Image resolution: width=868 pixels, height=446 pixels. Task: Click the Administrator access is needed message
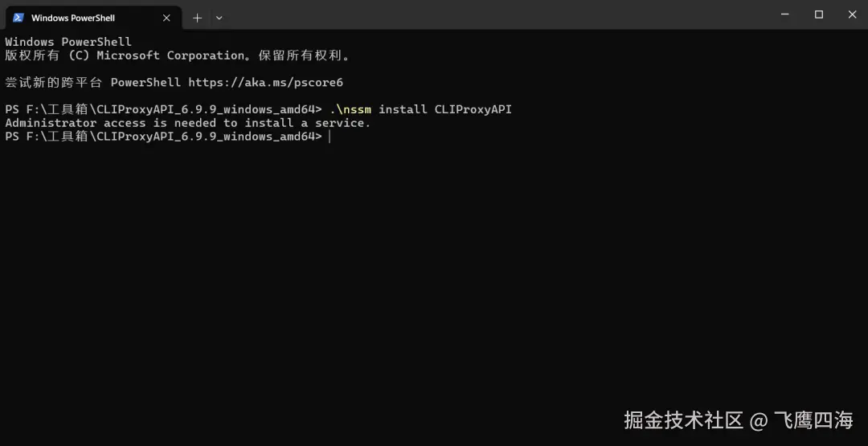coord(187,123)
